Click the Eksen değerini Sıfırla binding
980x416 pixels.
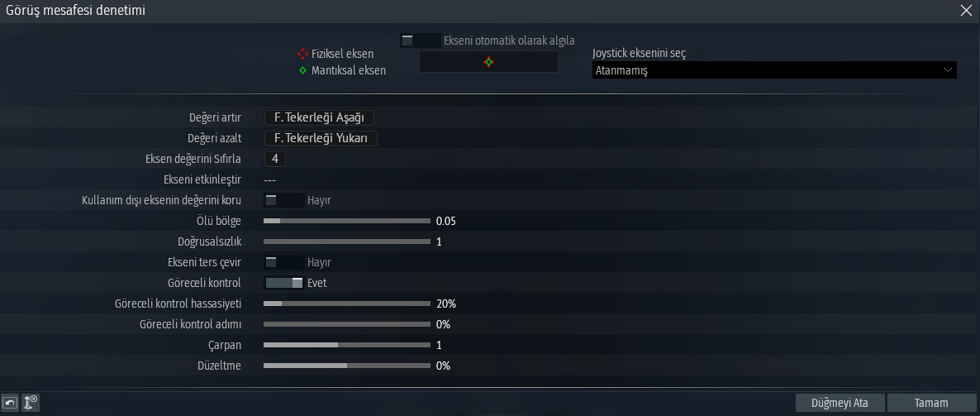pos(274,159)
